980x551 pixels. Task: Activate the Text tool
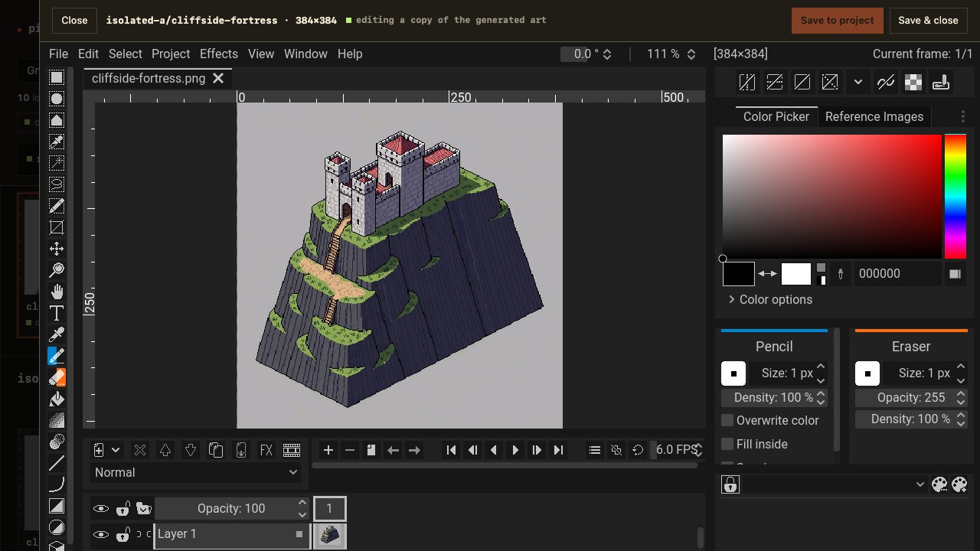click(x=57, y=313)
